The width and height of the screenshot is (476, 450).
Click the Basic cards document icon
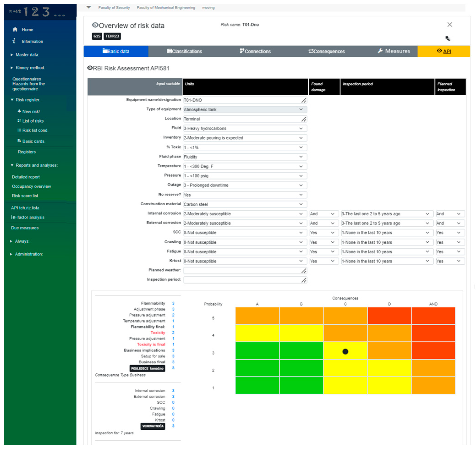[x=19, y=141]
